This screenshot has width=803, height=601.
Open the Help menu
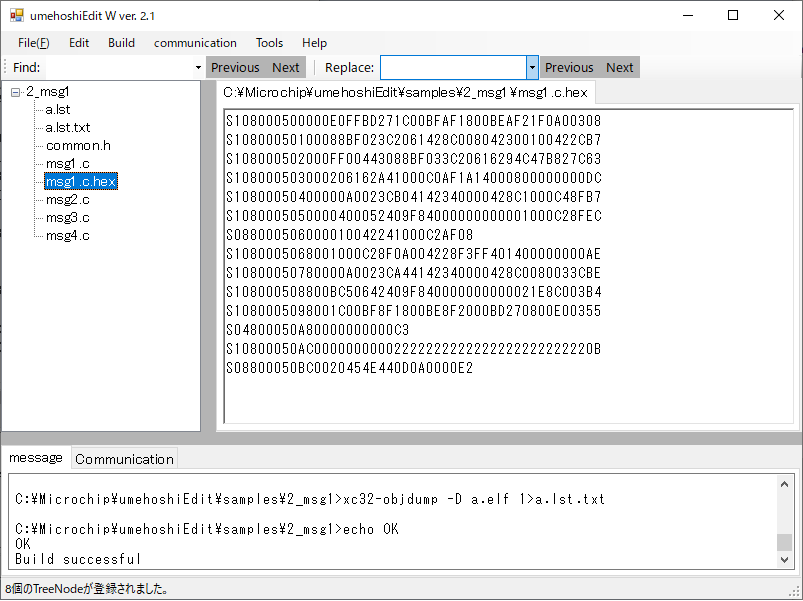pyautogui.click(x=314, y=43)
